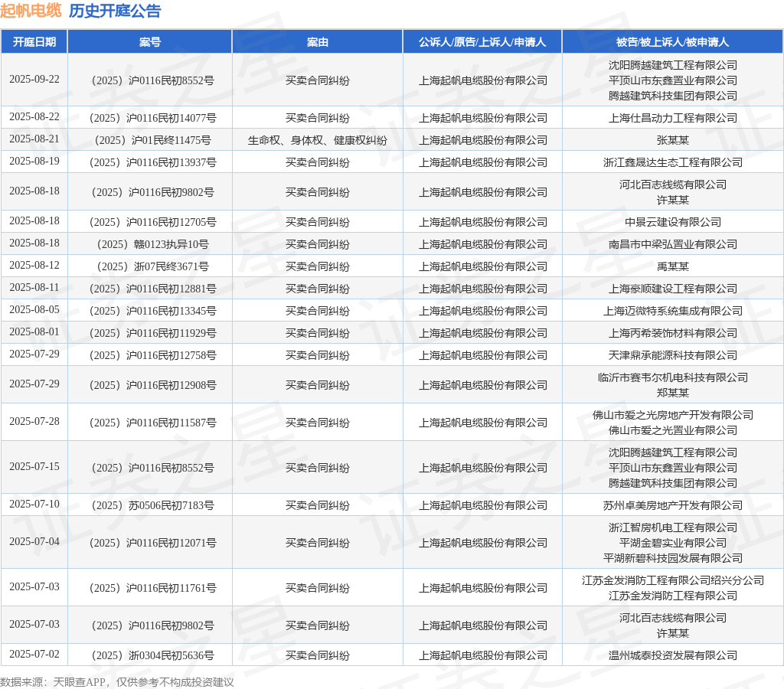
Task: Click date cell 2025-07-15
Action: 34,466
